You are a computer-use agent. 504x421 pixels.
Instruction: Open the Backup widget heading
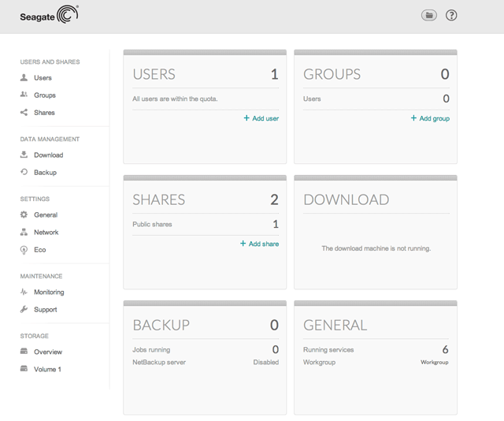point(161,325)
